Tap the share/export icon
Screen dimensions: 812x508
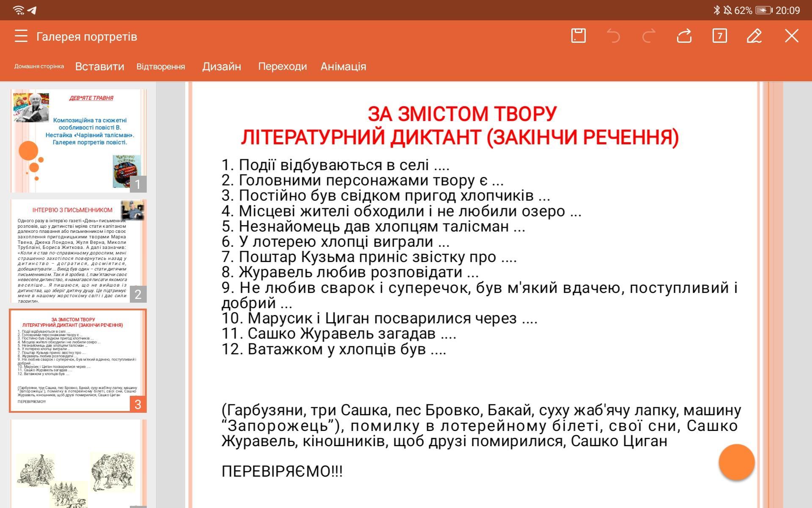pyautogui.click(x=684, y=36)
